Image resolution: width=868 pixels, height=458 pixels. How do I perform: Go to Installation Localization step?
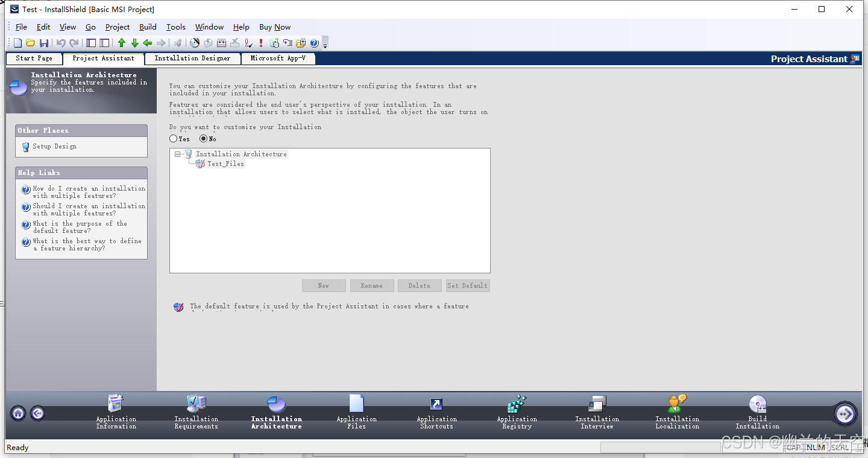(x=678, y=412)
